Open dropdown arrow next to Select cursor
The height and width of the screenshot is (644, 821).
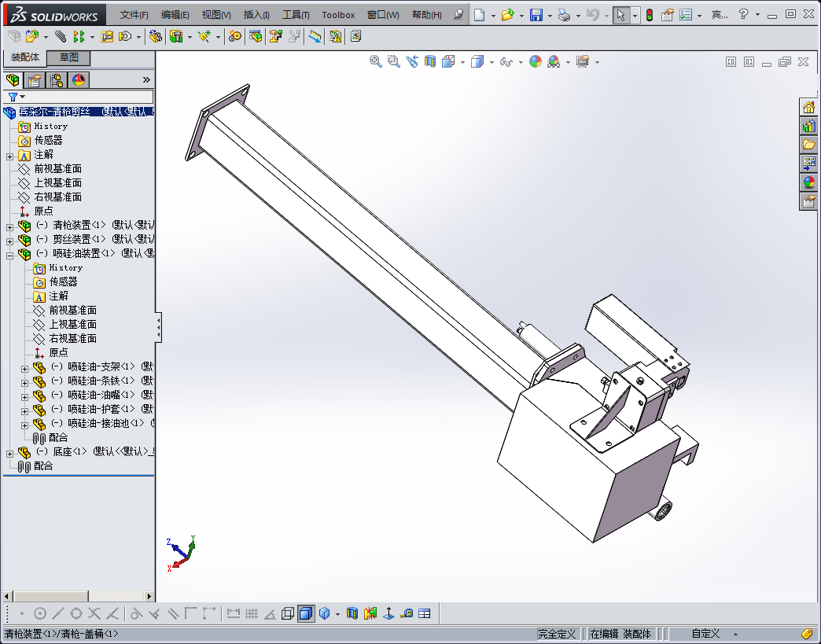(x=635, y=16)
